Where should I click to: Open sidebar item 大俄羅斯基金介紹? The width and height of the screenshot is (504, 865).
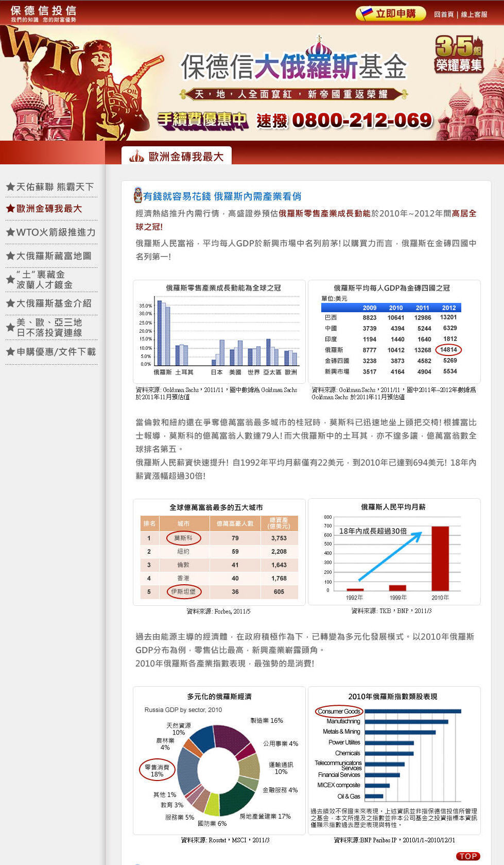(x=54, y=303)
